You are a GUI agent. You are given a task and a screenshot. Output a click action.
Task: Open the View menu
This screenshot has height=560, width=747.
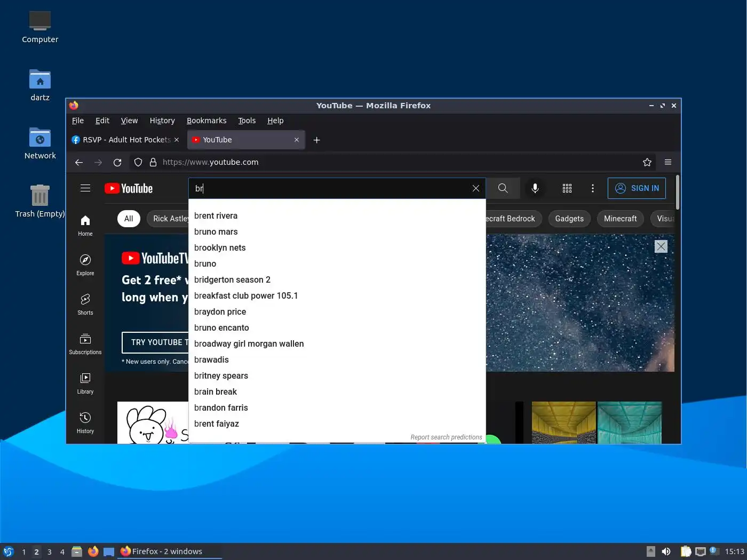129,121
